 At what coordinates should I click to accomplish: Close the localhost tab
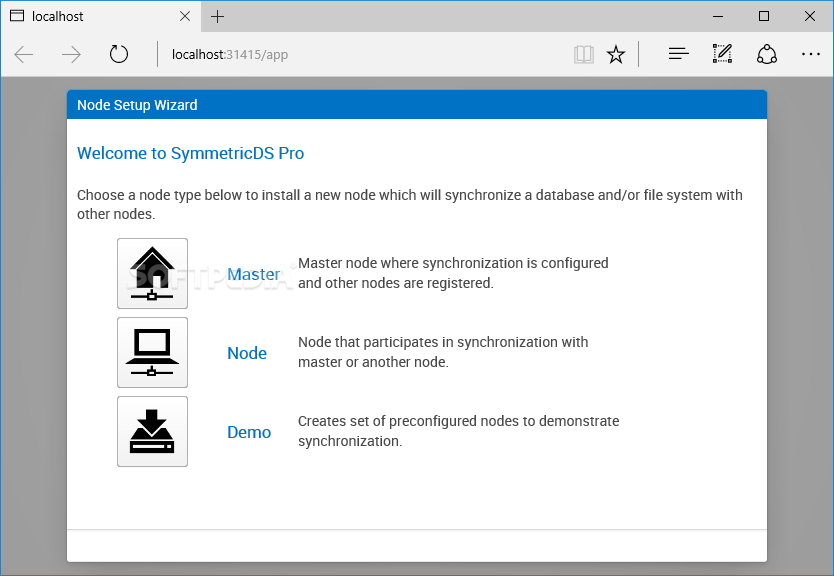(185, 16)
